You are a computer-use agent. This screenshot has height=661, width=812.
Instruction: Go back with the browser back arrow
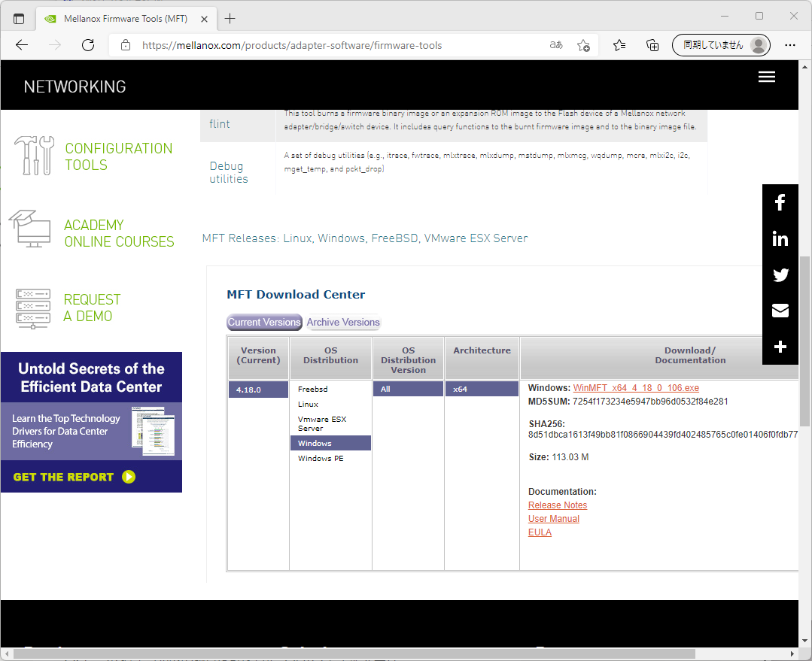click(22, 45)
